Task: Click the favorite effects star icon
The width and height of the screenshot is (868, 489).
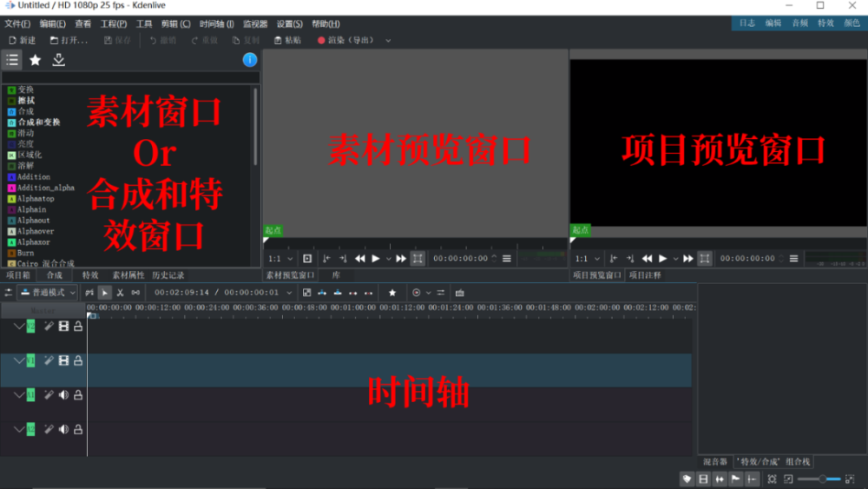Action: (x=36, y=60)
